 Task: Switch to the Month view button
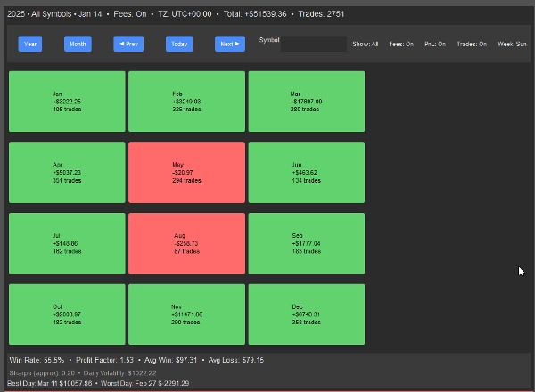click(78, 44)
